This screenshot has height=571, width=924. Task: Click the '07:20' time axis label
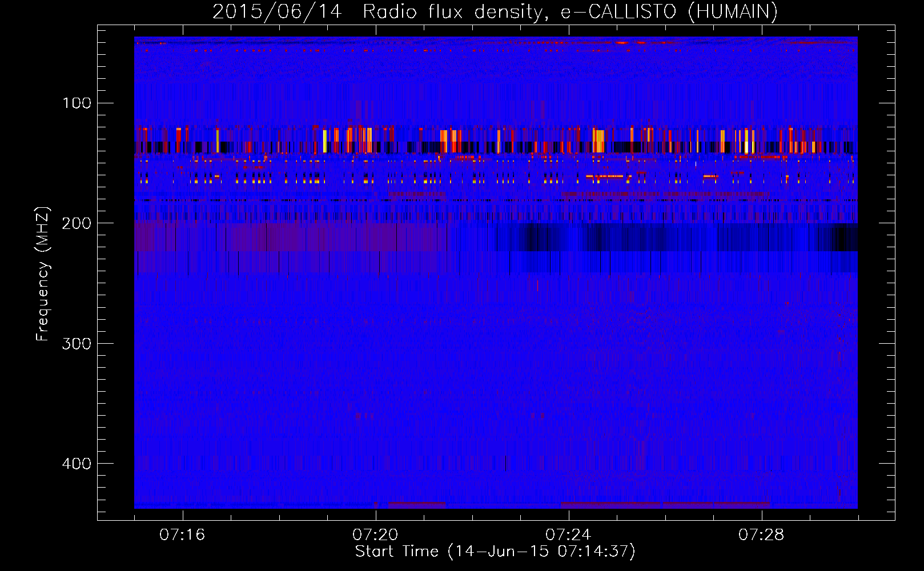375,535
